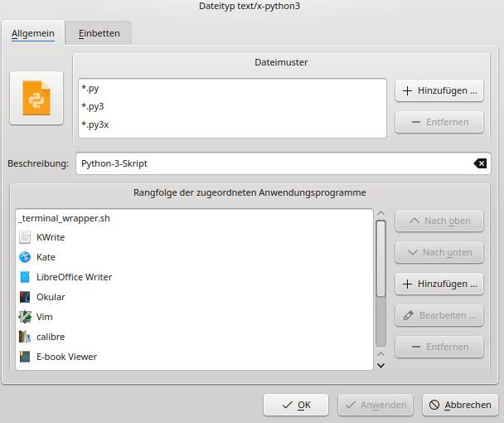Click the E-book Viewer icon
This screenshot has width=504, height=423.
[25, 357]
